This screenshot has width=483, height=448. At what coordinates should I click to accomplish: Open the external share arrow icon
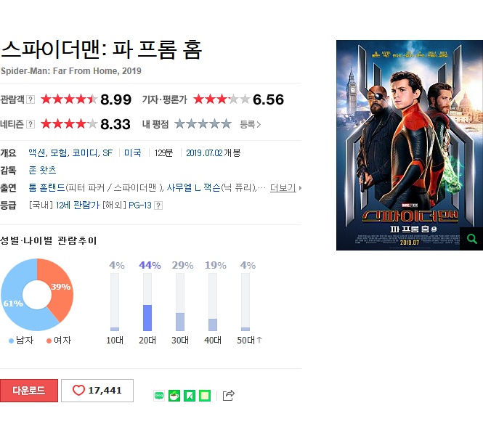click(x=228, y=395)
